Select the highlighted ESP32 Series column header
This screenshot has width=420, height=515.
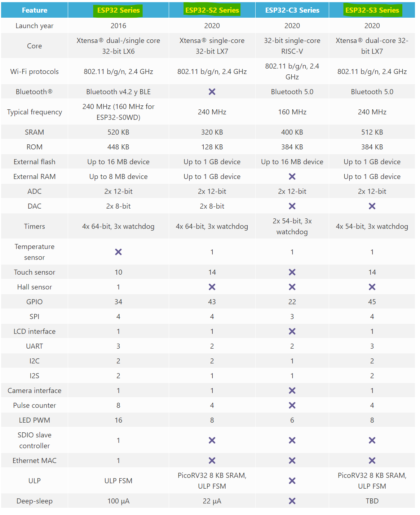(x=118, y=10)
